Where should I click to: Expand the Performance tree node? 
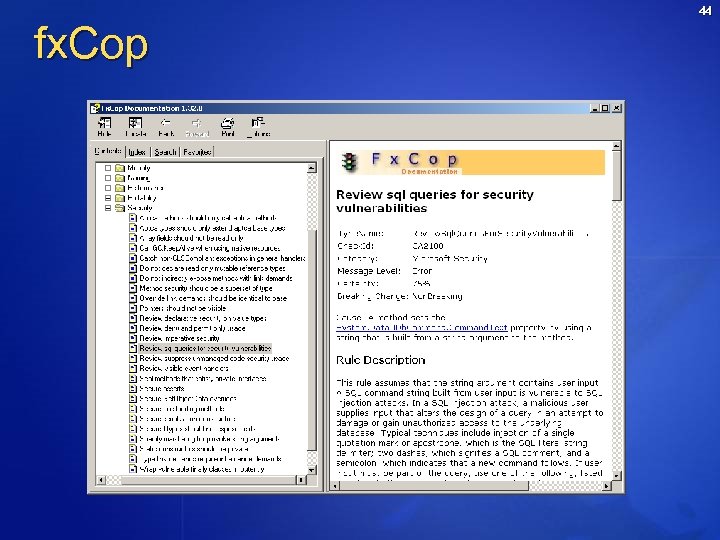108,188
